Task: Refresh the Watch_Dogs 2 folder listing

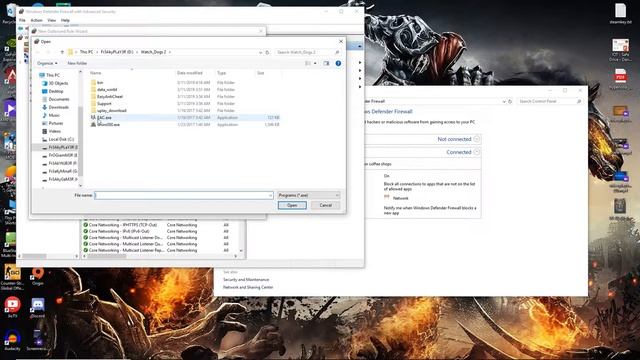Action: 267,52
